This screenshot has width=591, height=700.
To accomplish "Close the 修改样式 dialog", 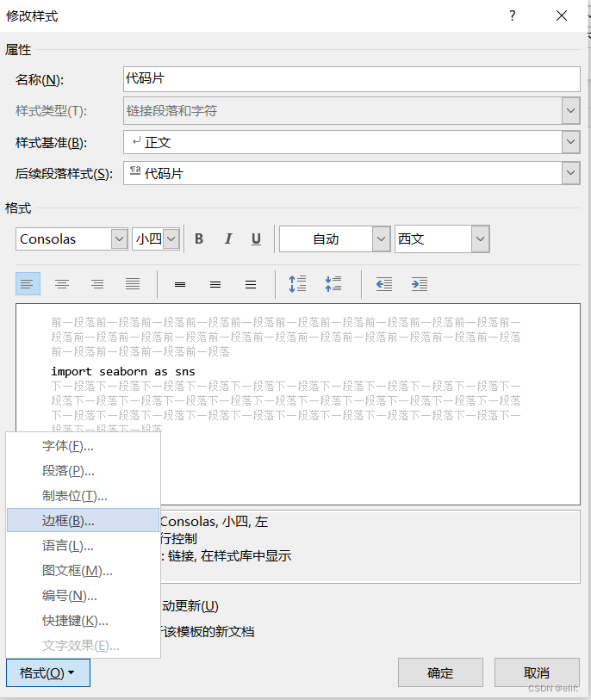I will tap(562, 16).
